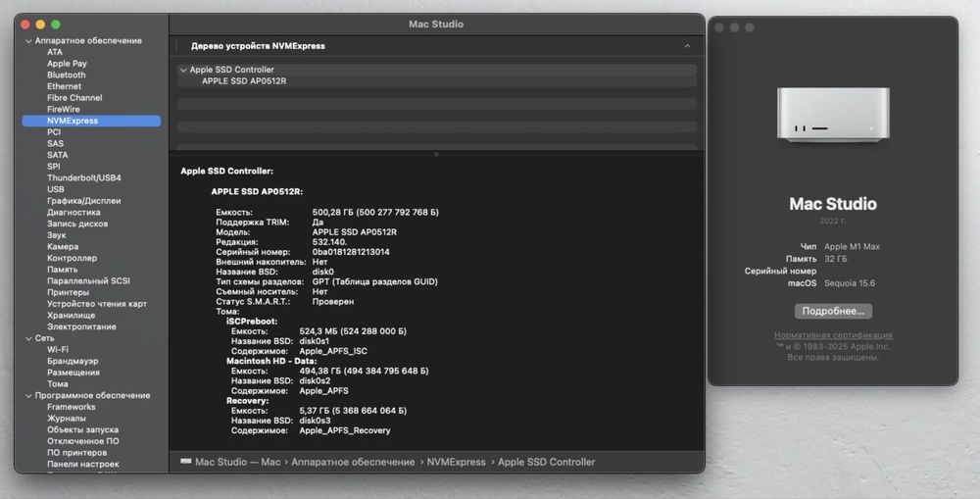The height and width of the screenshot is (499, 980).
Task: Click the Mac Studio computer image
Action: (x=833, y=115)
